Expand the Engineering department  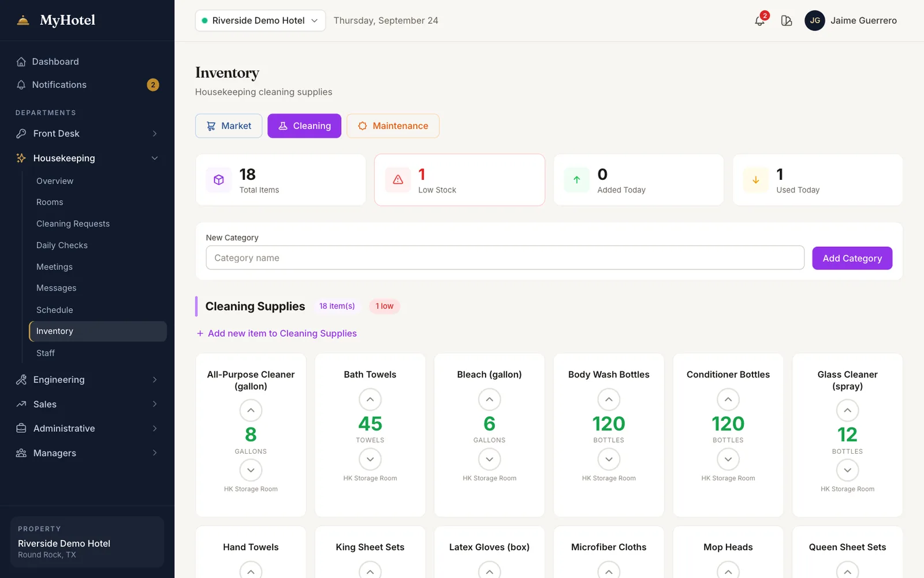(87, 380)
